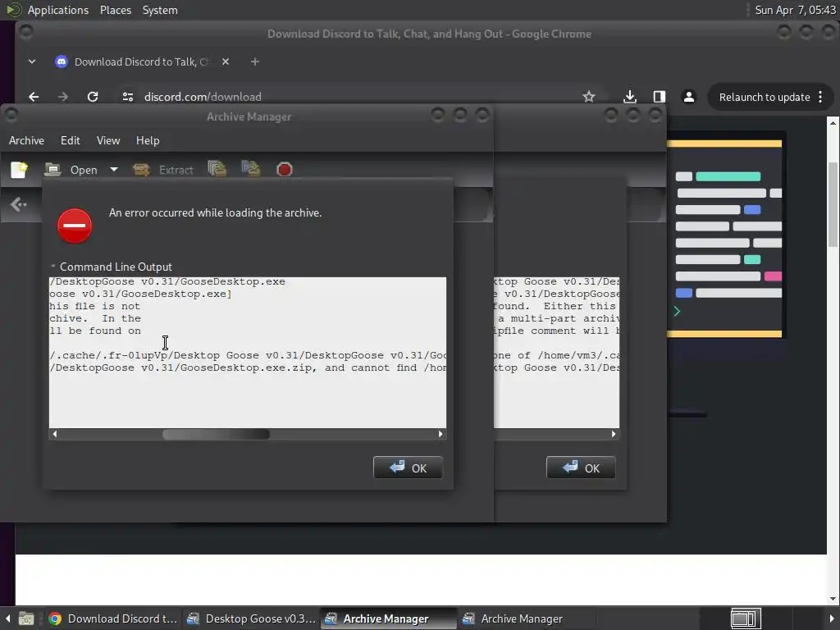Click the left scroll arrow on the bottom taskbar

coord(7,619)
